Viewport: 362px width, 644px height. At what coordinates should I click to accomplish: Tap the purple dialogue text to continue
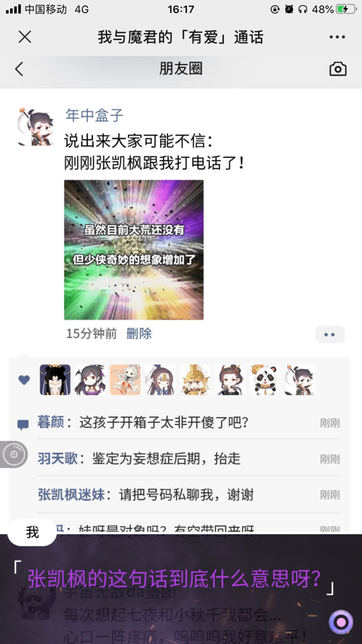[x=174, y=579]
